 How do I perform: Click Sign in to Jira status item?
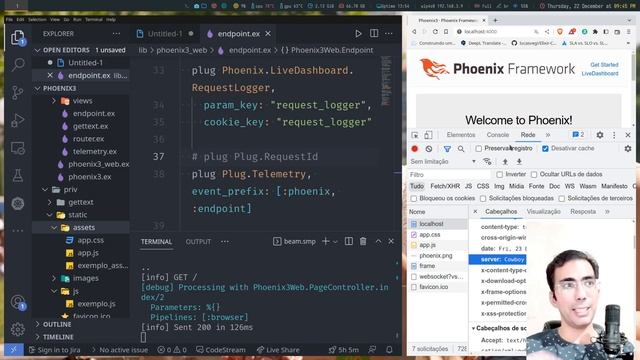pyautogui.click(x=55, y=350)
